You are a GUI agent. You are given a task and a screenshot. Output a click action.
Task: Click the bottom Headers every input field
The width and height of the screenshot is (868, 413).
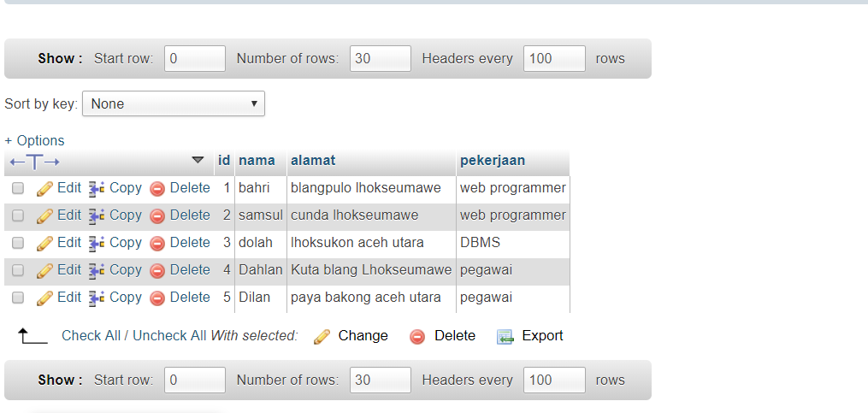tap(554, 381)
